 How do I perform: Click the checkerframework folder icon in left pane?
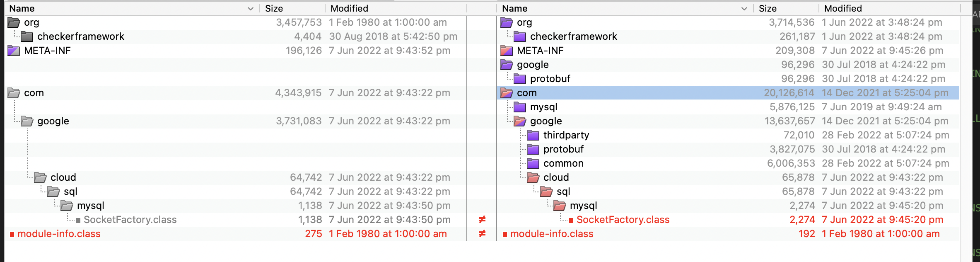pyautogui.click(x=27, y=36)
